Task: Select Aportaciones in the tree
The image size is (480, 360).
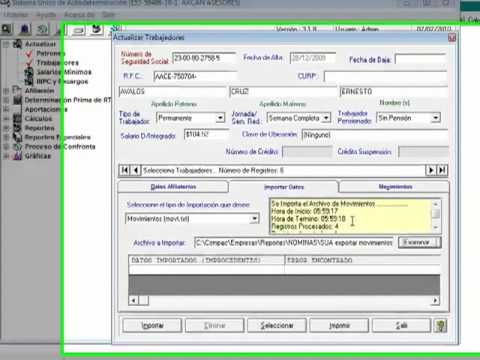Action: coord(46,109)
